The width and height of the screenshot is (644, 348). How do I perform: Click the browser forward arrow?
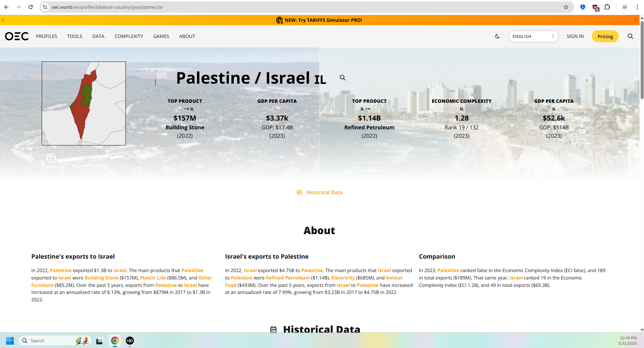(18, 7)
